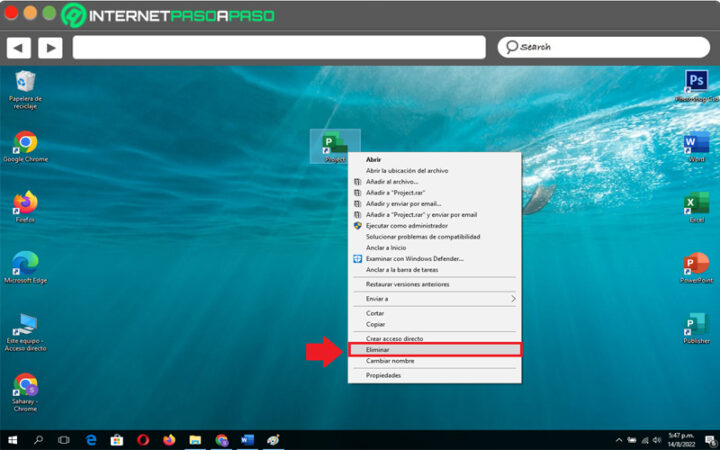The image size is (720, 450).
Task: Select the Word desktop shortcut
Action: [697, 147]
